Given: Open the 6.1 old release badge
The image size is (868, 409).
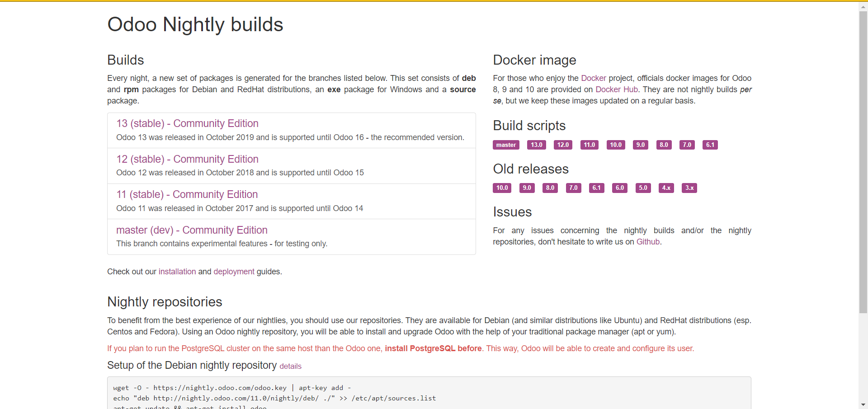Looking at the screenshot, I should tap(597, 188).
